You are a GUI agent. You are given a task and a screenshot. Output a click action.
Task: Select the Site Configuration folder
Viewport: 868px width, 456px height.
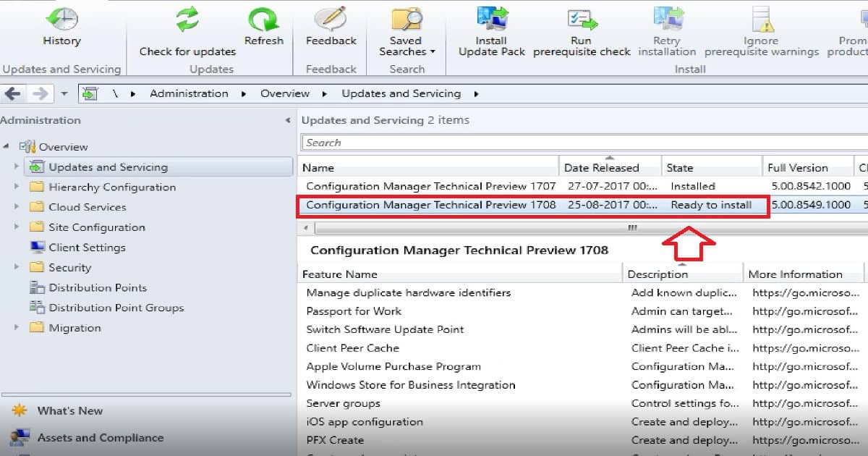click(x=97, y=227)
